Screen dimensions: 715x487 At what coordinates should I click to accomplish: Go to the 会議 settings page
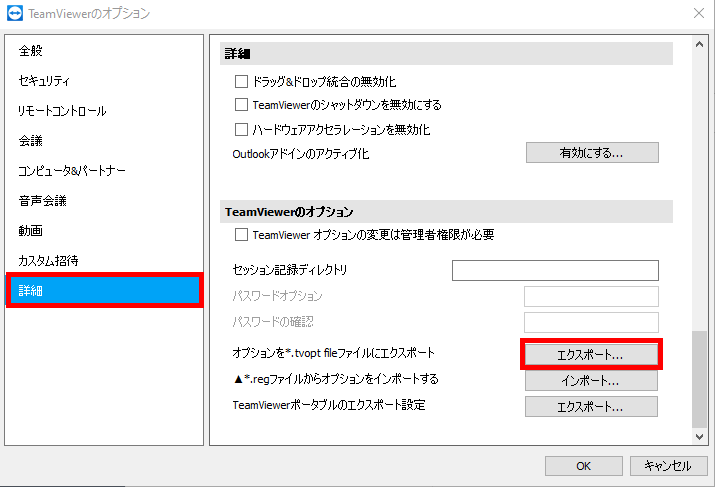coord(31,141)
